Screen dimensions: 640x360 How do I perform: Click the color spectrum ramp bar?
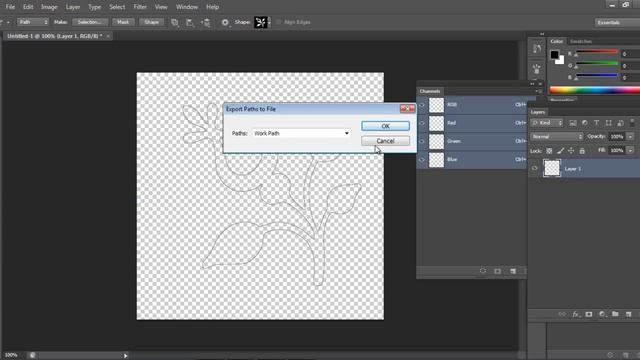coord(595,90)
